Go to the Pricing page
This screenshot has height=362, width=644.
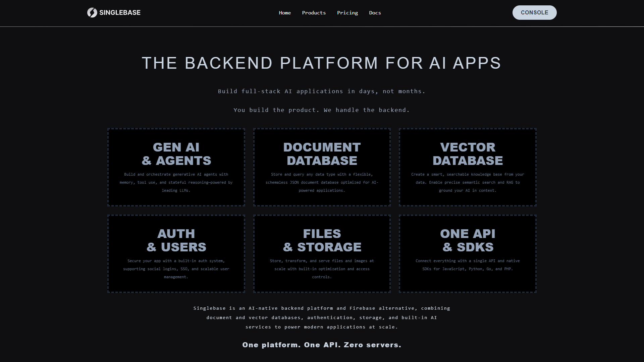coord(347,13)
